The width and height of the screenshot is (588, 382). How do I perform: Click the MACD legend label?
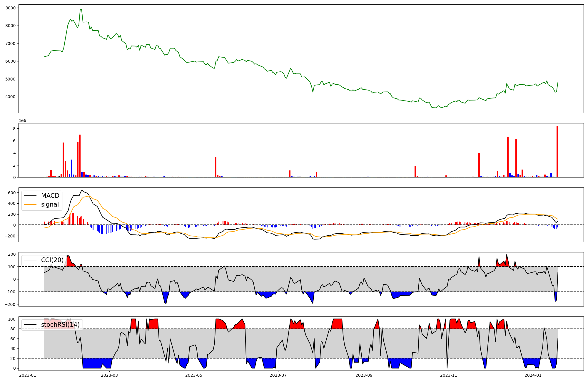pyautogui.click(x=50, y=196)
